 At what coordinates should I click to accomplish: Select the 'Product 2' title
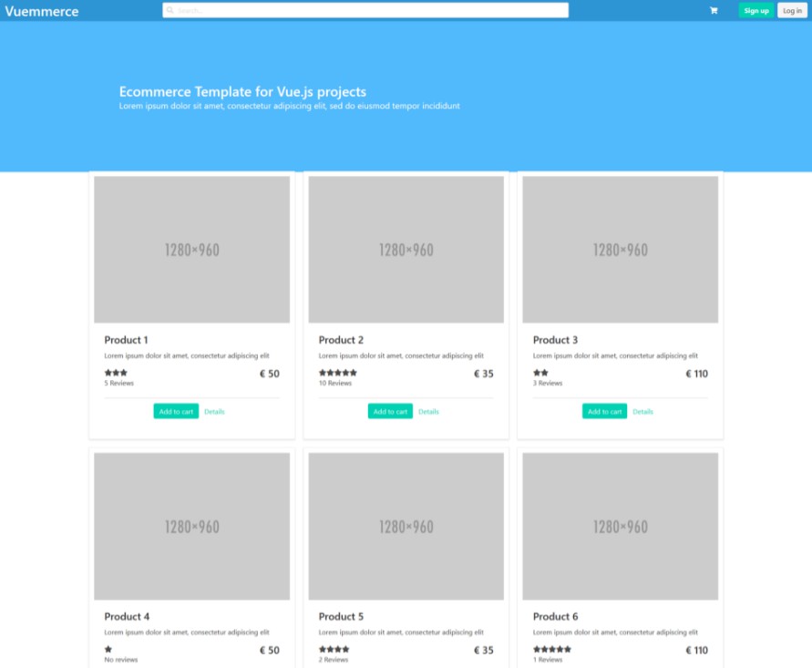click(x=341, y=340)
